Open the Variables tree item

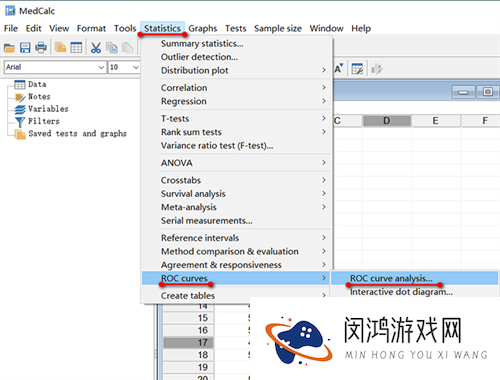pyautogui.click(x=48, y=109)
